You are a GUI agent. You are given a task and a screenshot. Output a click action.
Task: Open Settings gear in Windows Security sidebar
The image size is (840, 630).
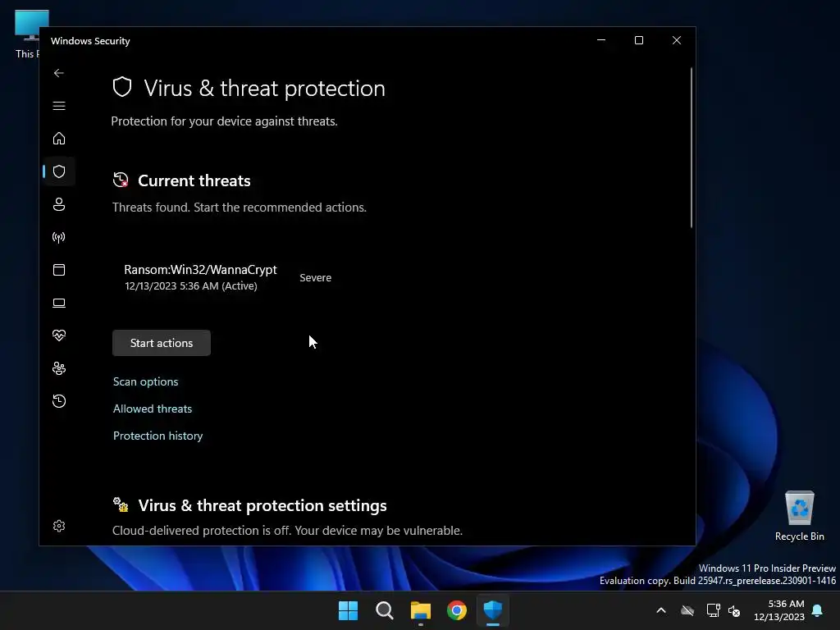point(59,526)
